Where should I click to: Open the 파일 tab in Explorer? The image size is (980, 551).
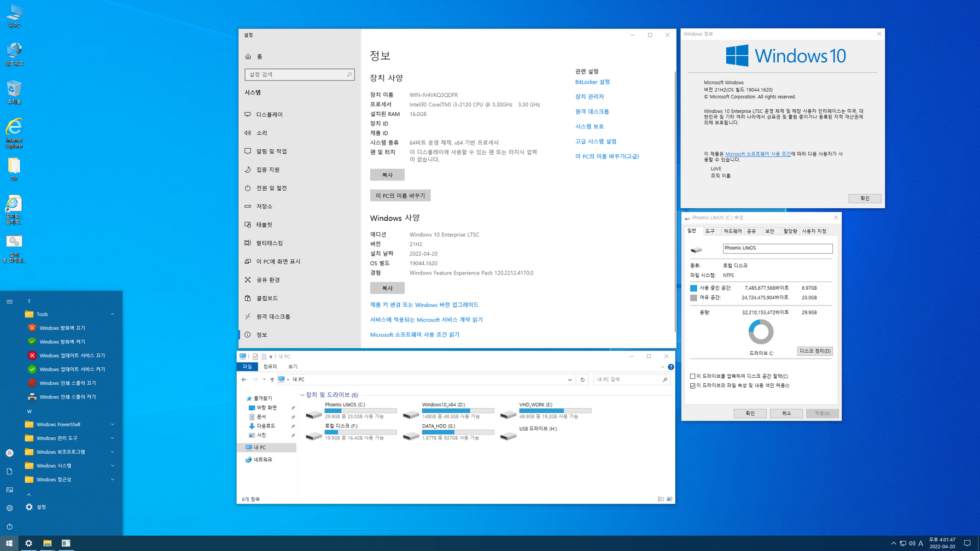coord(247,367)
